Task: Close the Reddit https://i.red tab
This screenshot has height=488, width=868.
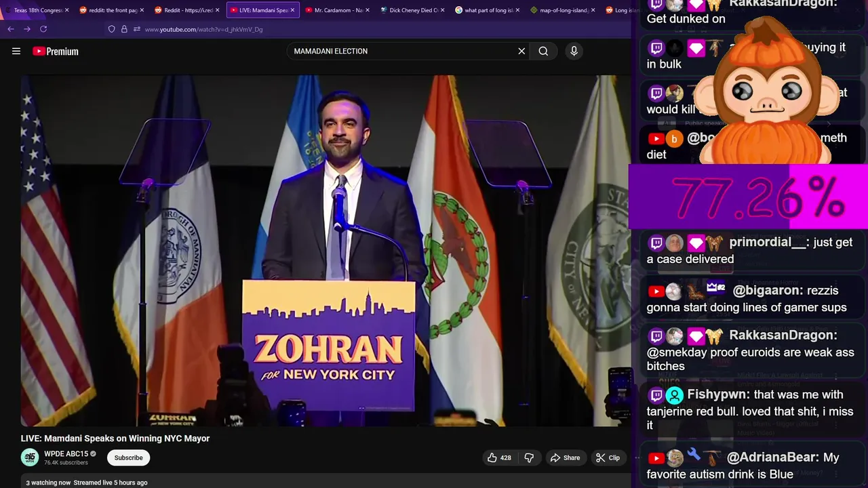Action: tap(217, 10)
